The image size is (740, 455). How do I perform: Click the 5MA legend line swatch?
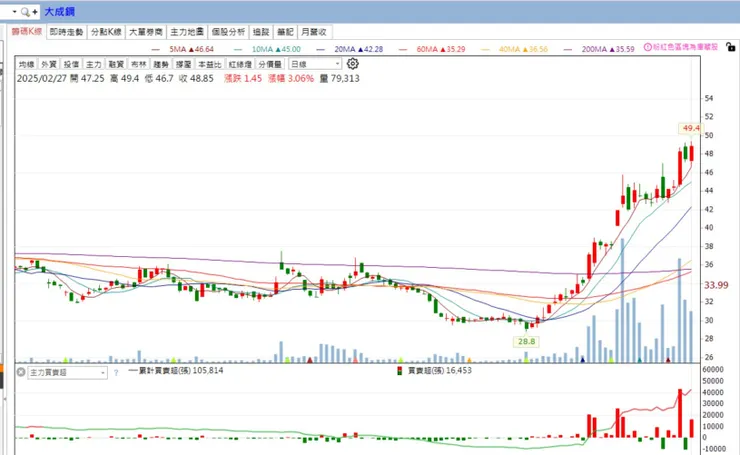(x=155, y=49)
